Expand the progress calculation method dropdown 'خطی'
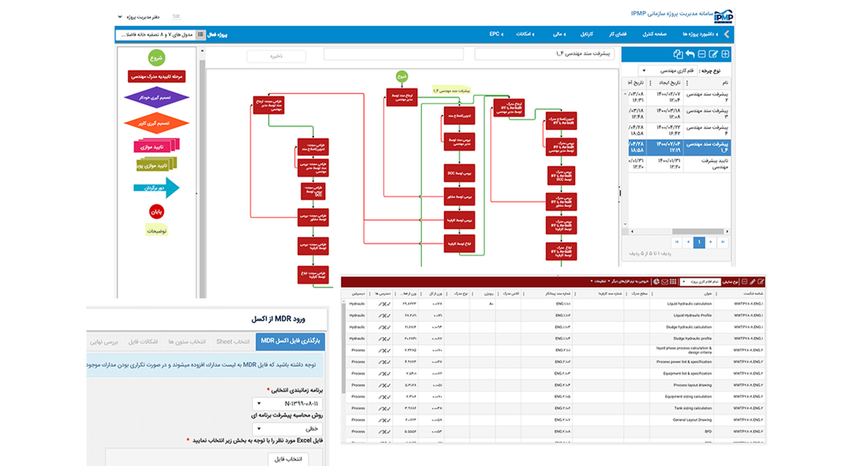Screen dimensions: 868x466 pos(287,428)
